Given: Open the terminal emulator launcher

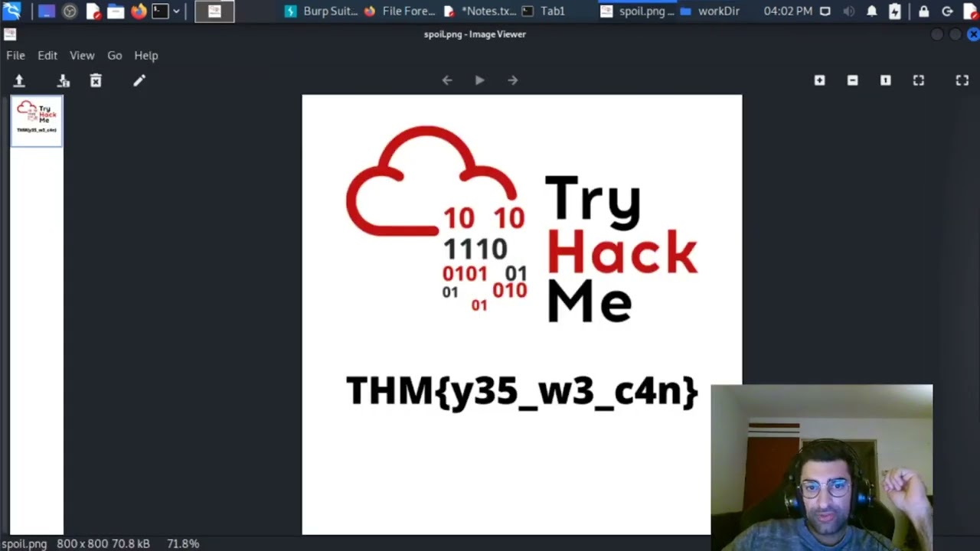Looking at the screenshot, I should [160, 11].
